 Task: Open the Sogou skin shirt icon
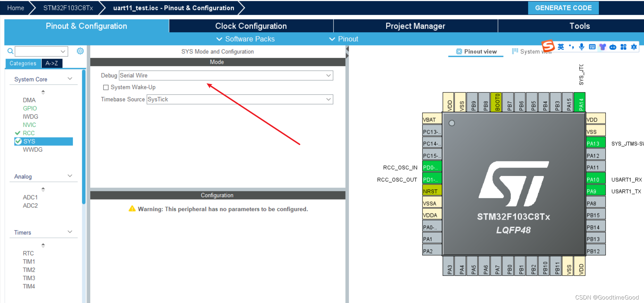602,47
